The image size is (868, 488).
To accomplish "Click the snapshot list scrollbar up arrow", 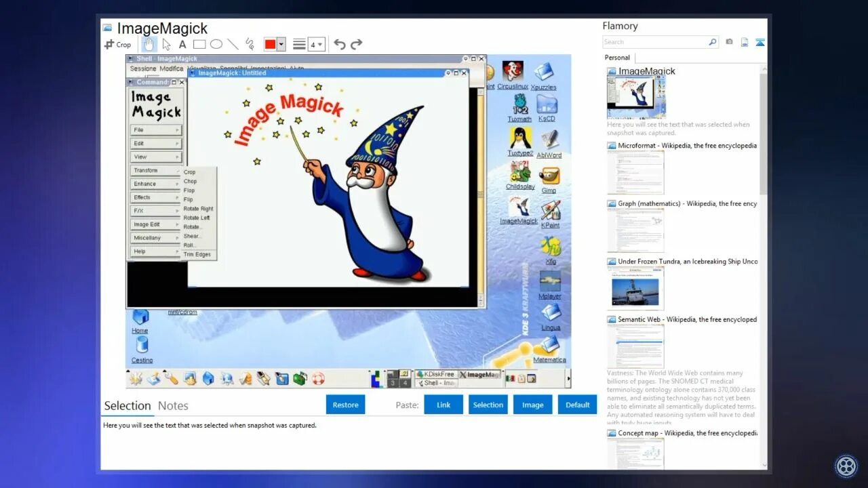I will [764, 68].
